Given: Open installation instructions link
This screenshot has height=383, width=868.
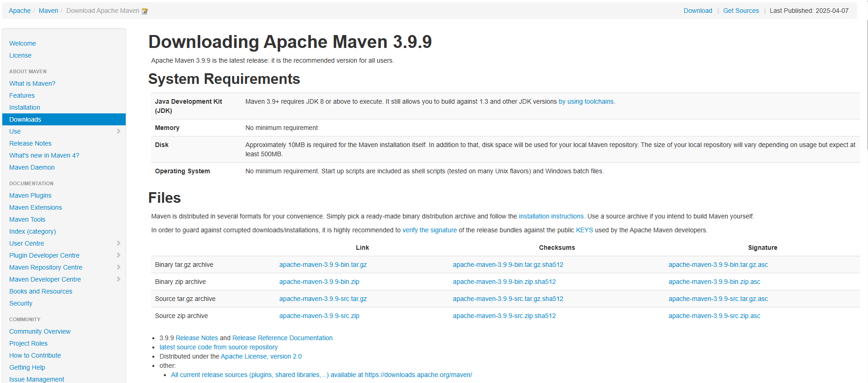Looking at the screenshot, I should tap(551, 216).
